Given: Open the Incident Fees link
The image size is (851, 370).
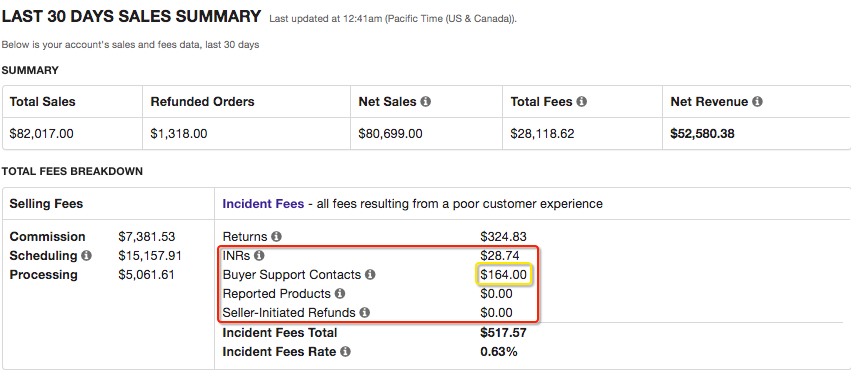Looking at the screenshot, I should [x=263, y=204].
